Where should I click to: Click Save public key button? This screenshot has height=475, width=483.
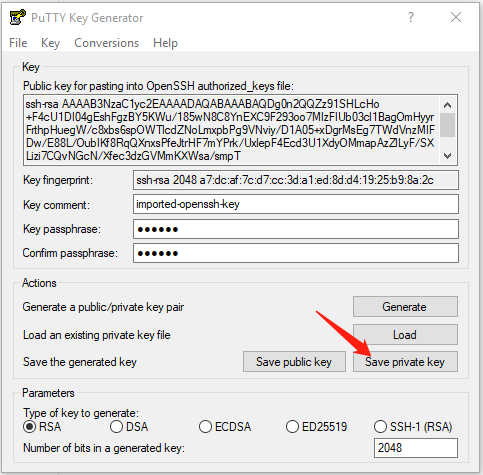[294, 362]
